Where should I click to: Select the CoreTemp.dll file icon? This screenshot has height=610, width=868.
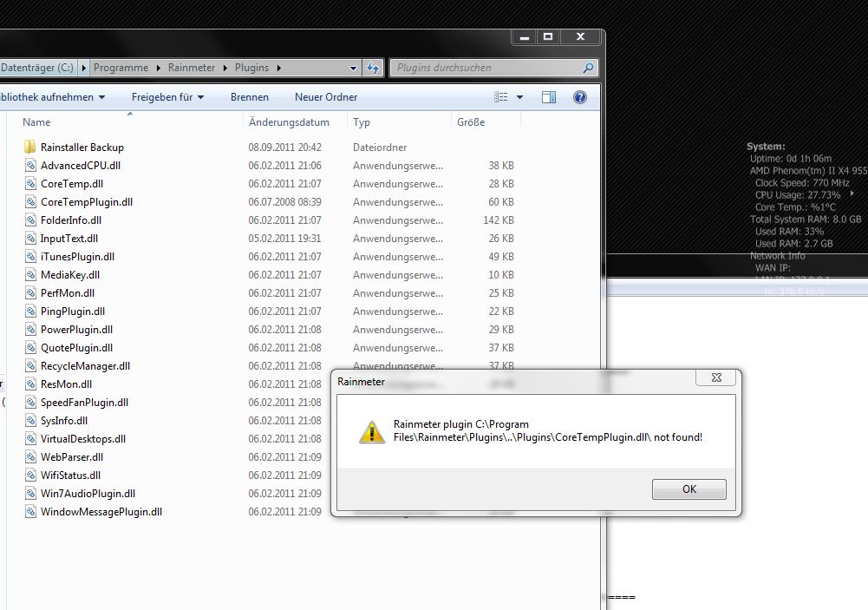pyautogui.click(x=31, y=184)
